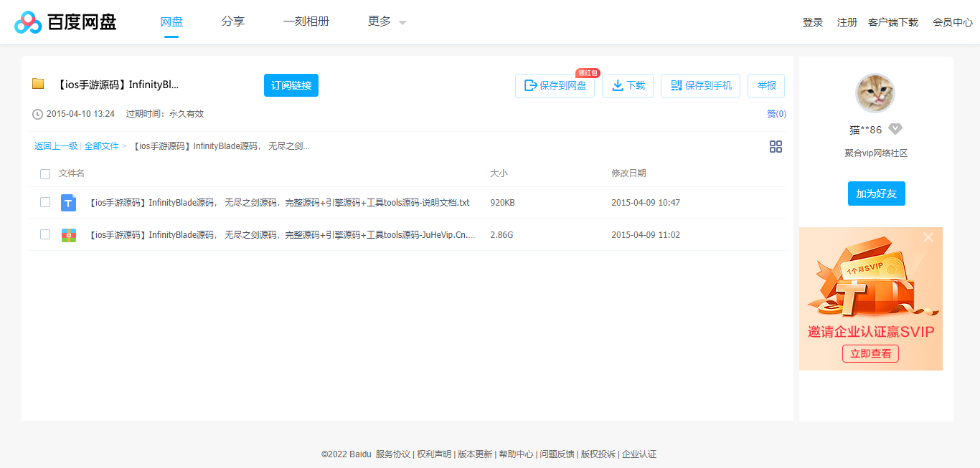
Task: Open the dropdown arrow beside user 猫**86
Action: (895, 129)
